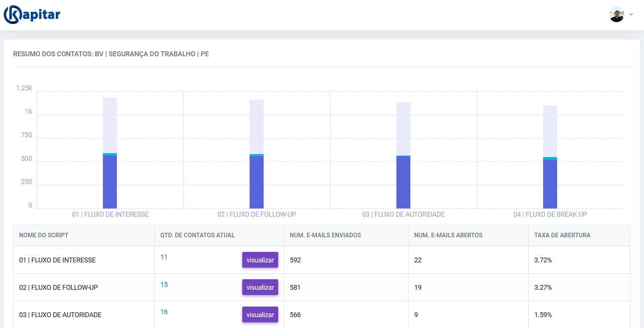Click the QTD. DE CONTATOS ATUAL header
644x328 pixels.
click(197, 235)
